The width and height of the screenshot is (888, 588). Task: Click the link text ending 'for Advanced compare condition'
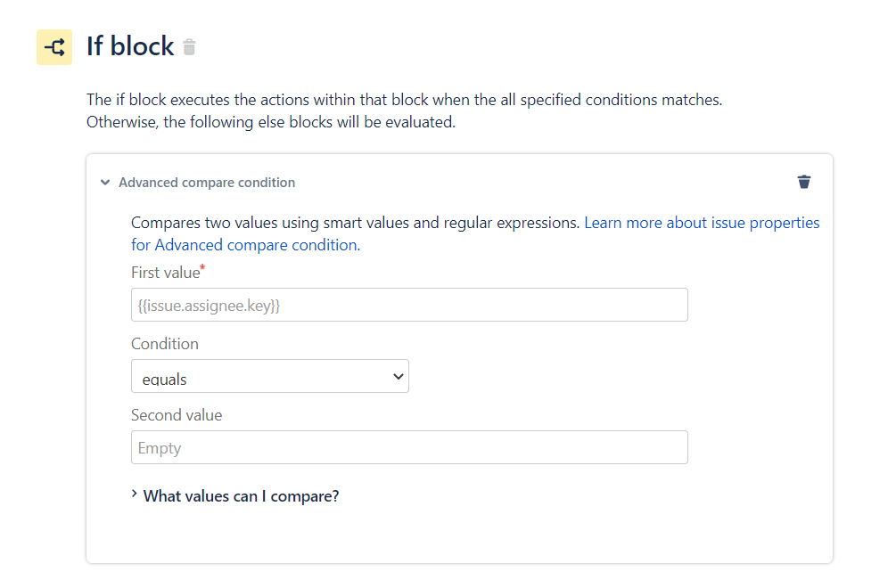coord(244,245)
